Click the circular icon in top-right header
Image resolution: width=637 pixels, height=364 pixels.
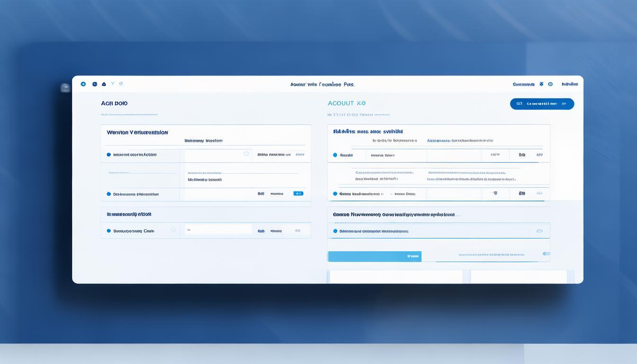tap(550, 84)
